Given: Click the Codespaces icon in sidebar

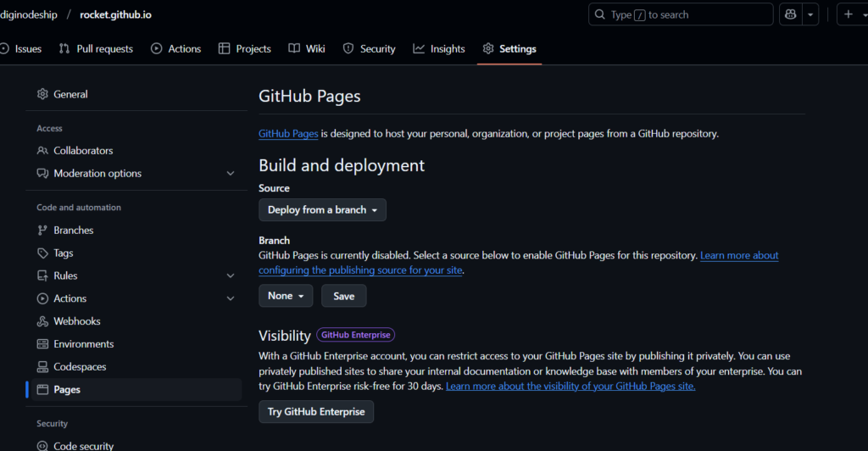Looking at the screenshot, I should [42, 367].
